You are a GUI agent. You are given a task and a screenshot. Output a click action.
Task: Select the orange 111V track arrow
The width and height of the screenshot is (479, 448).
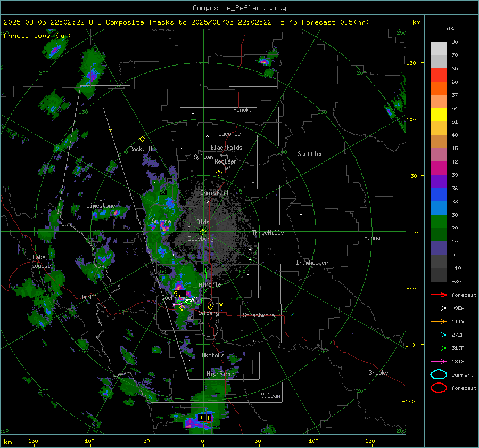pyautogui.click(x=439, y=321)
